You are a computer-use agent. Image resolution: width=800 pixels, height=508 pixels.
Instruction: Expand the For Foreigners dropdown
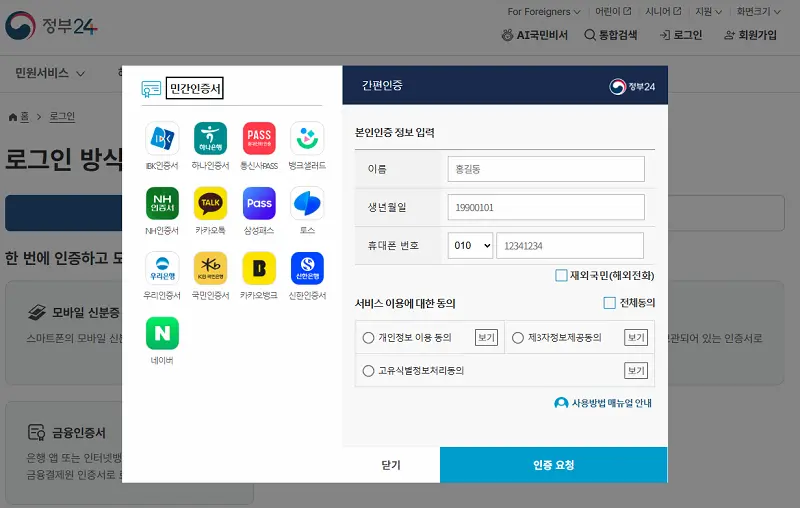pyautogui.click(x=544, y=11)
